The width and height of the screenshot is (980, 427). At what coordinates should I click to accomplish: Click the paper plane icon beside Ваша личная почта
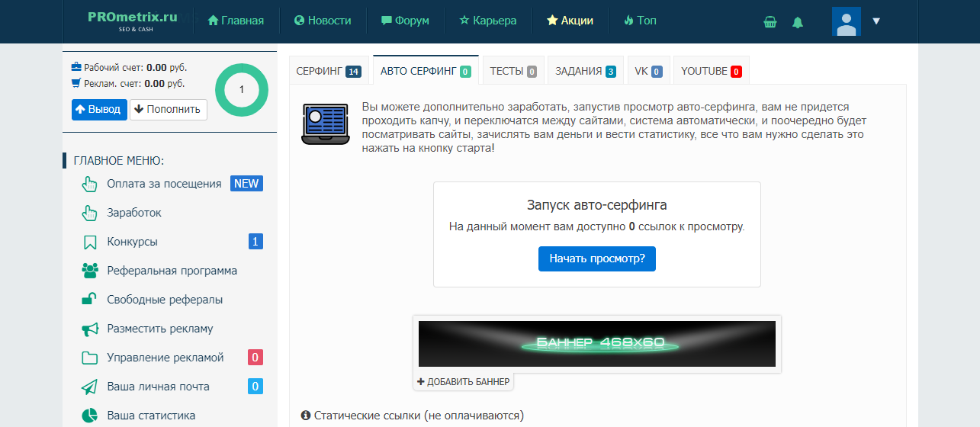point(90,387)
